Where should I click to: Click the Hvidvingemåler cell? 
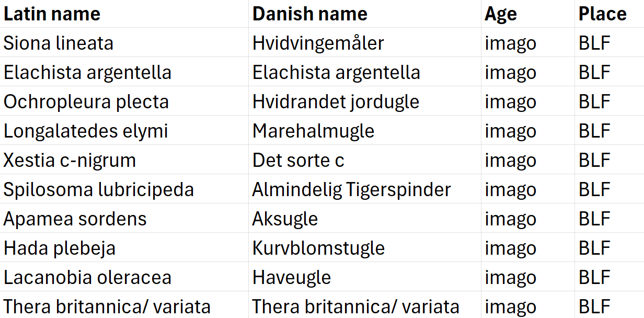(365, 42)
